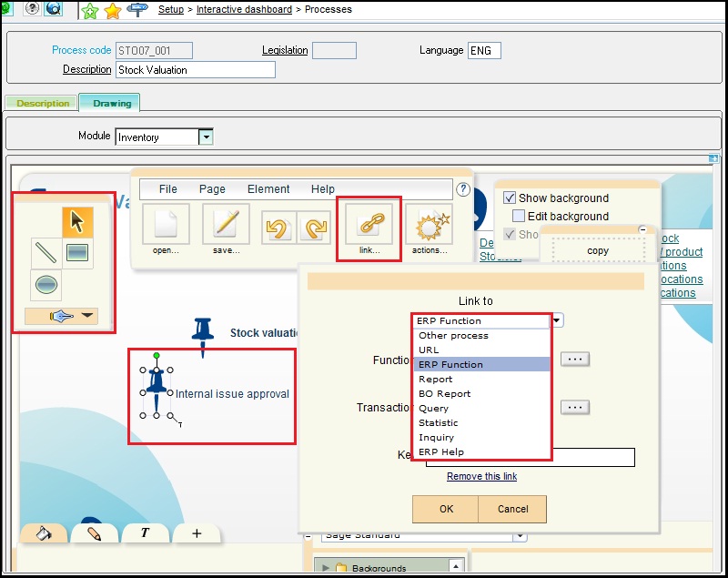The height and width of the screenshot is (578, 728).
Task: Select the rectangle shape tool
Action: pos(77,253)
